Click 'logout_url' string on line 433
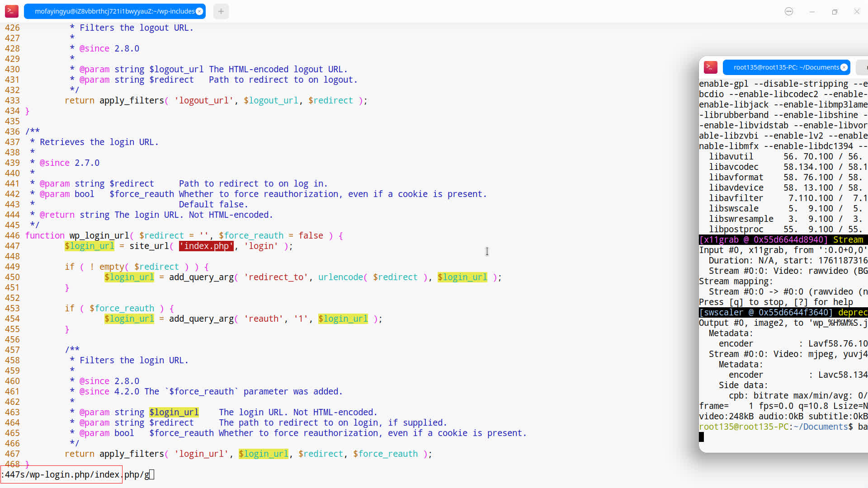The height and width of the screenshot is (488, 868). point(204,101)
